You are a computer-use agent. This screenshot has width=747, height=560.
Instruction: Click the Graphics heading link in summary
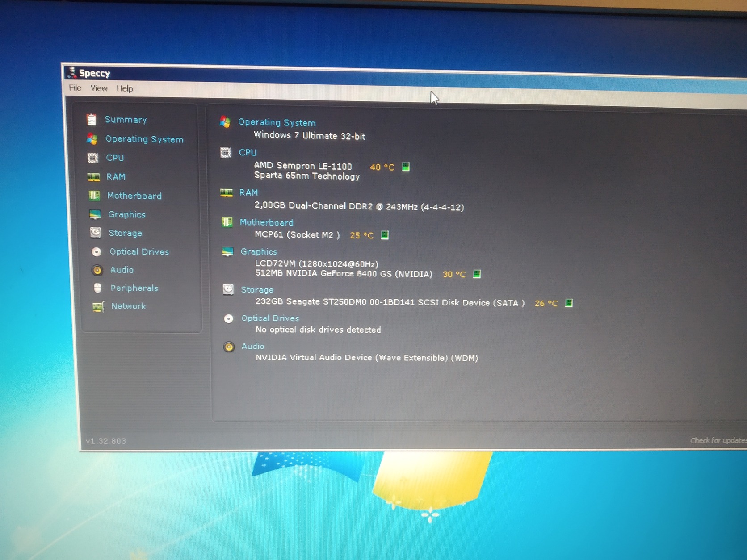coord(259,251)
